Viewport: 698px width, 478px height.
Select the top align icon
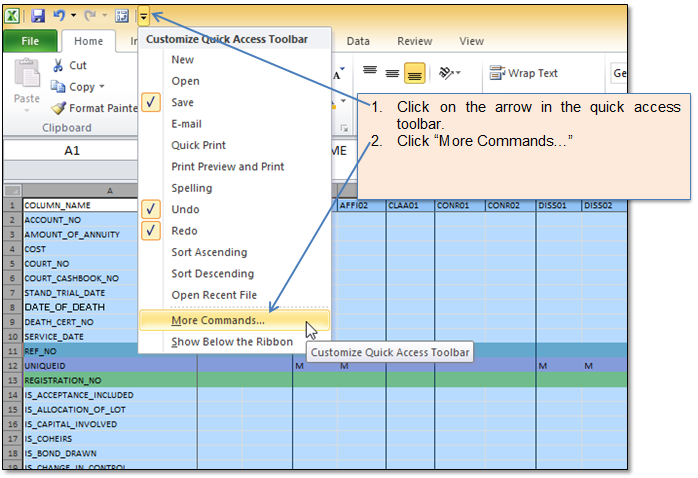[369, 72]
